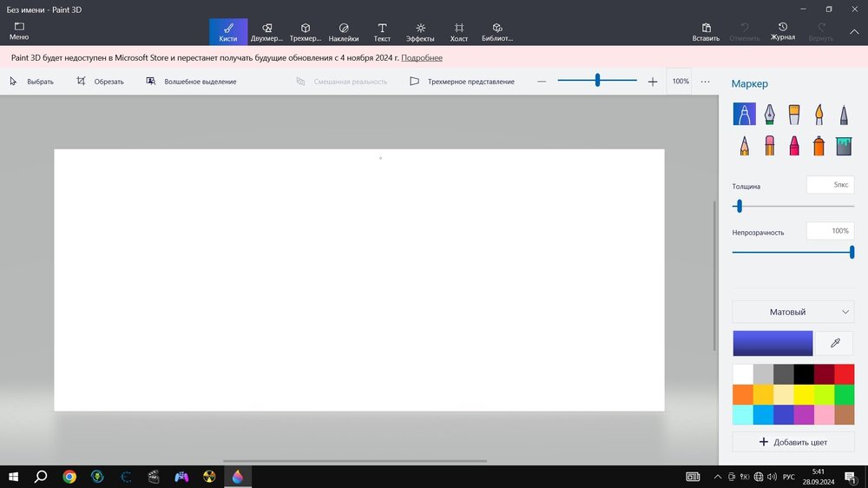Select the Fill bucket tool
This screenshot has width=868, height=488.
[x=843, y=145]
